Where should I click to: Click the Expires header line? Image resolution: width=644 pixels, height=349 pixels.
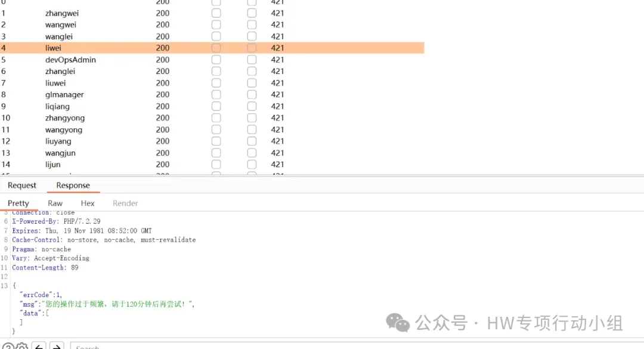[x=82, y=231]
